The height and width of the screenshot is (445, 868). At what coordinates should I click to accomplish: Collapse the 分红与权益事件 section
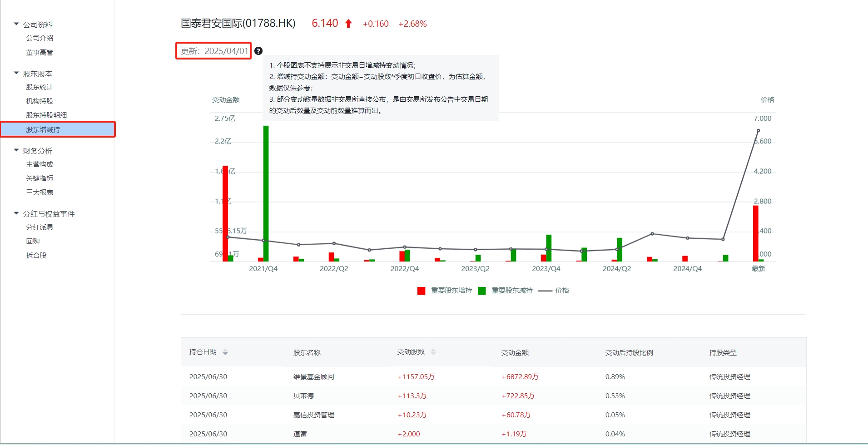[x=16, y=213]
